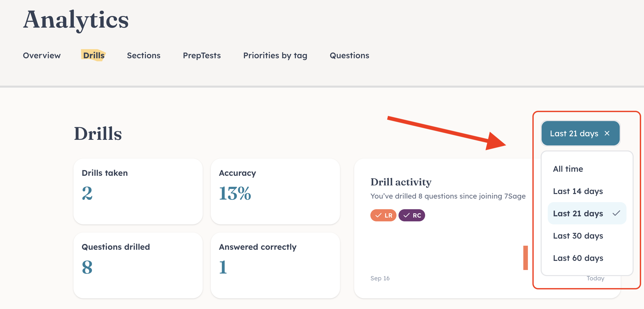Image resolution: width=644 pixels, height=309 pixels.
Task: Open the Sections tab
Action: [144, 55]
